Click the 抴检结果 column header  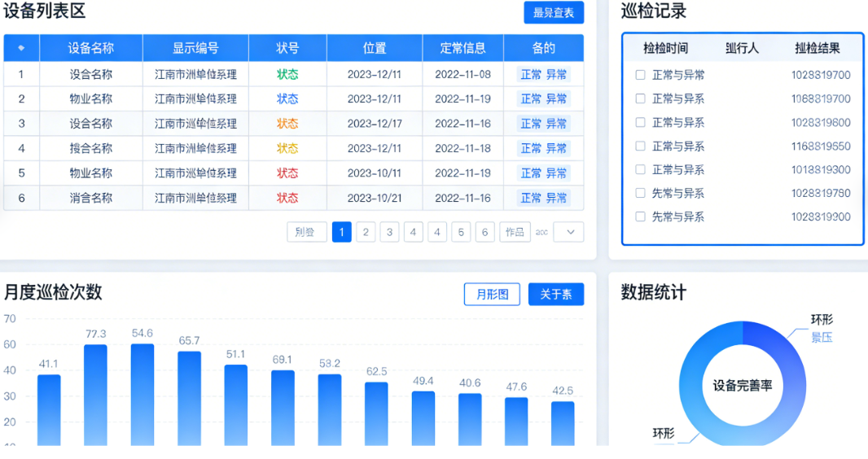click(817, 48)
